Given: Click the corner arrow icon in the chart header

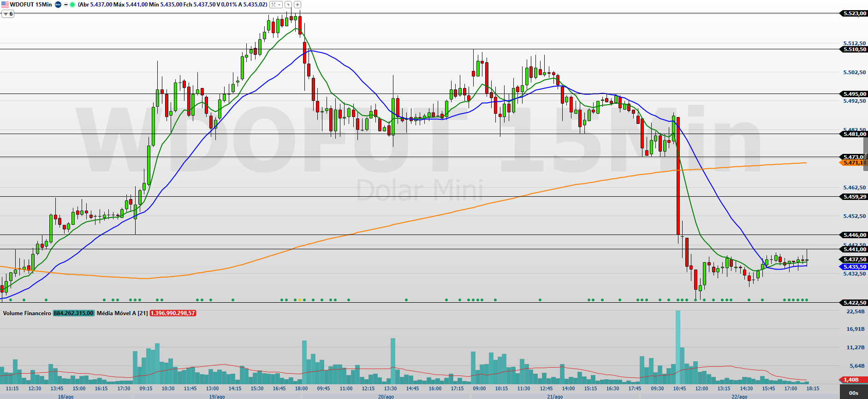Looking at the screenshot, I should click(x=288, y=5).
